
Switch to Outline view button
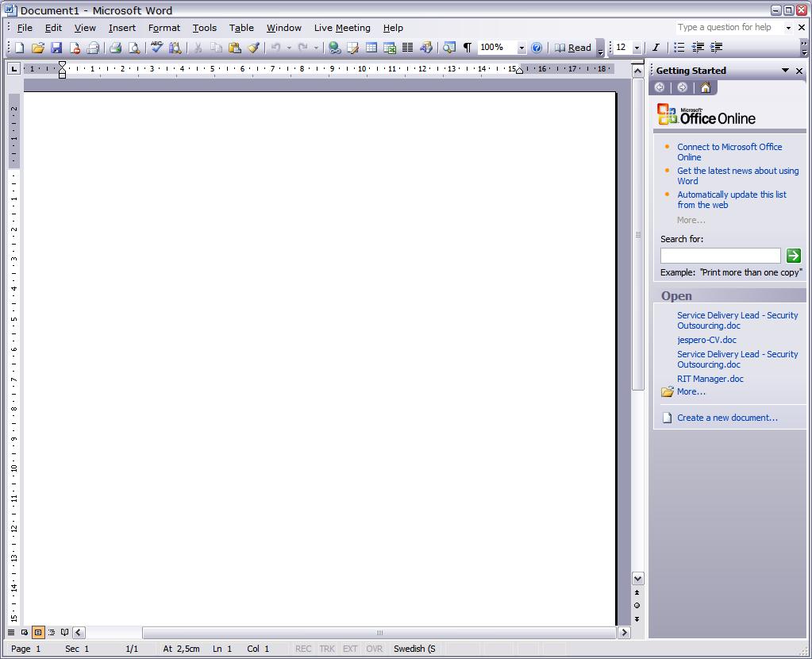point(52,632)
